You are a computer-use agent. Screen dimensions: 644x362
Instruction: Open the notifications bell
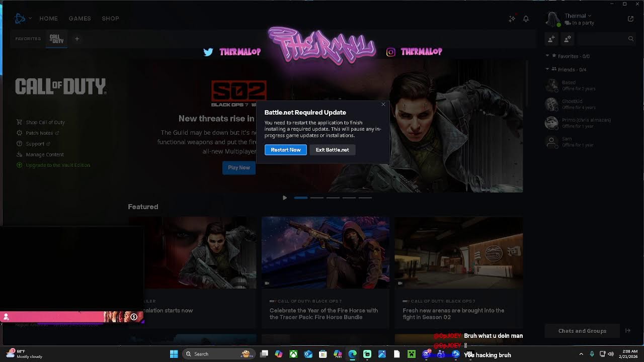pos(526,19)
